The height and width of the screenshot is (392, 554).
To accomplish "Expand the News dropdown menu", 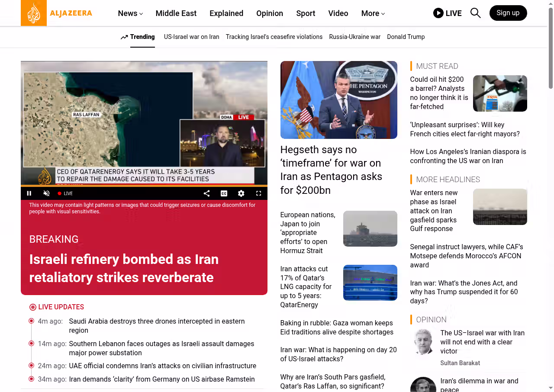I will pyautogui.click(x=130, y=13).
